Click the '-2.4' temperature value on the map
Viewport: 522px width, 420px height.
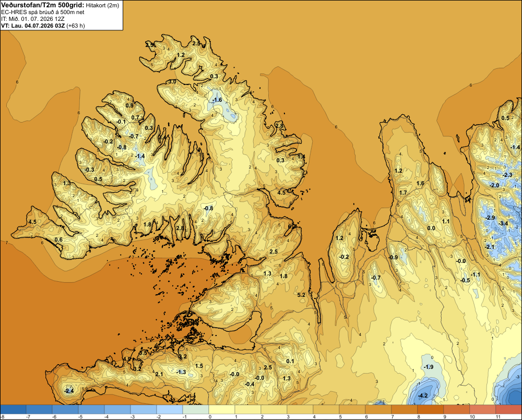tap(69, 391)
